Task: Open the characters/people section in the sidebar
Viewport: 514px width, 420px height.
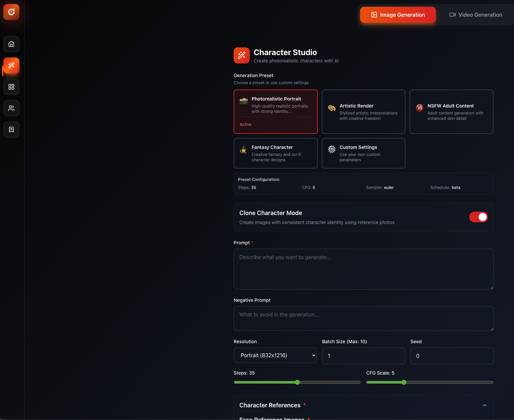Action: pos(11,108)
